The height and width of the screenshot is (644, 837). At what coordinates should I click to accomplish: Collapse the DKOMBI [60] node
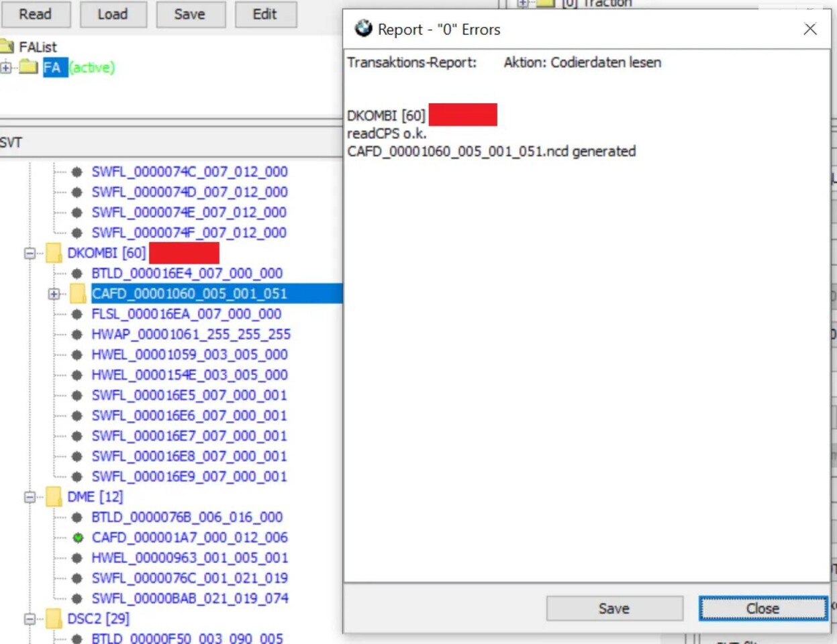coord(30,254)
